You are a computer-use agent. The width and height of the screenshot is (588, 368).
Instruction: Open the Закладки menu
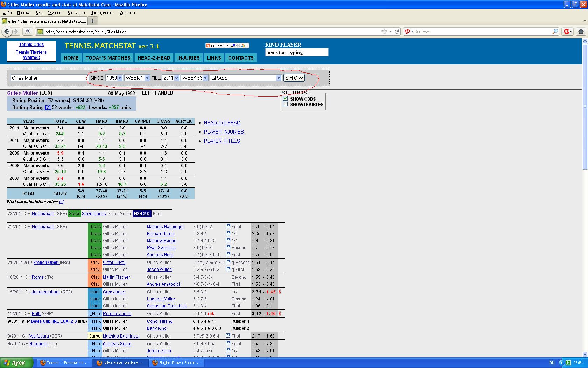coord(76,13)
